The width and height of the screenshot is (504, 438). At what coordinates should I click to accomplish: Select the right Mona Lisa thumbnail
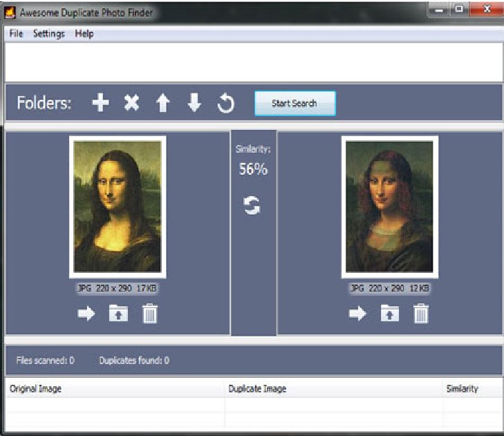tap(389, 207)
